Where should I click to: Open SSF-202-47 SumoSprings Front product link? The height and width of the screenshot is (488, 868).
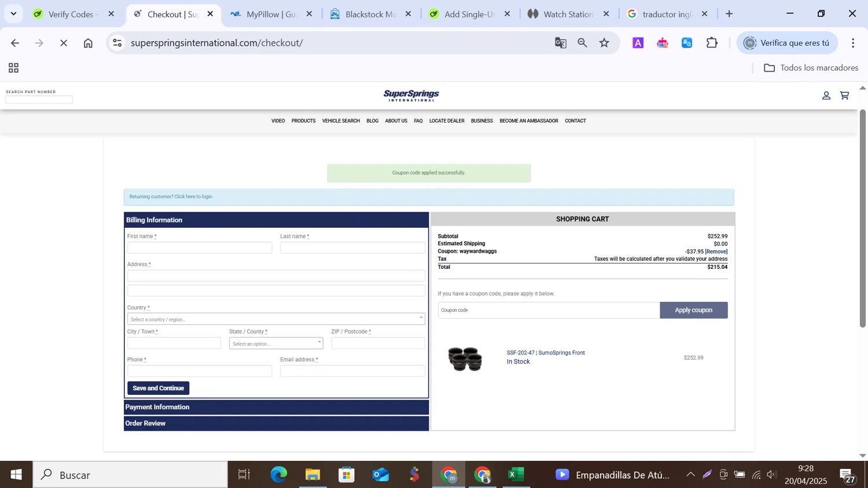click(546, 353)
